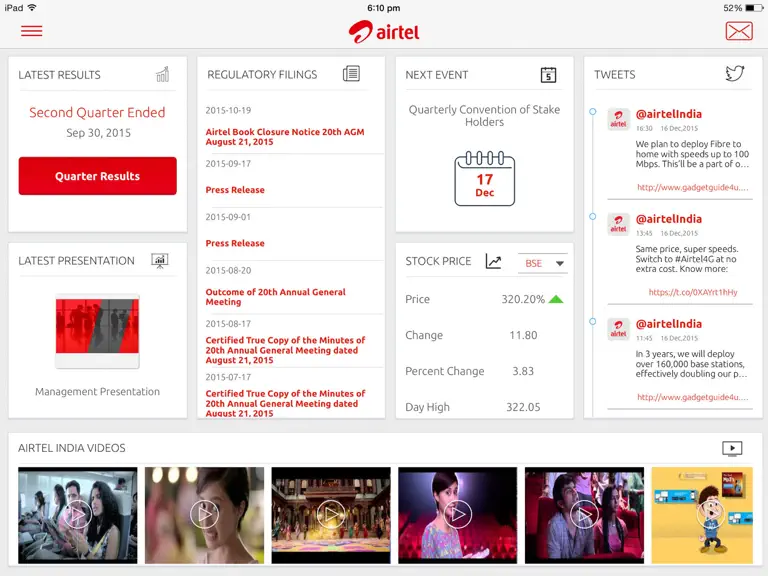Click the Same price, super speeds tweet text

[x=687, y=259]
